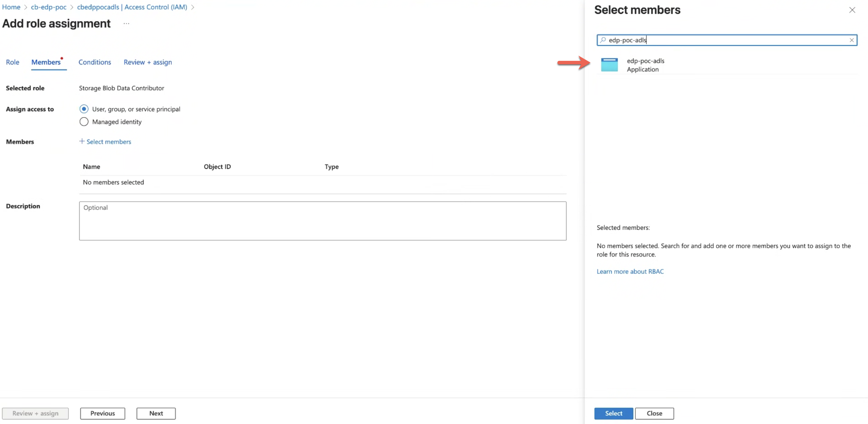Open the Conditions tab
The image size is (868, 424).
click(x=95, y=62)
